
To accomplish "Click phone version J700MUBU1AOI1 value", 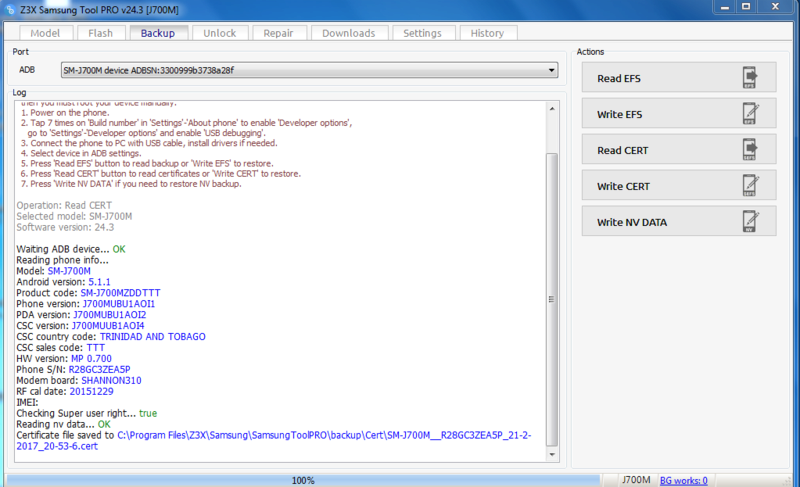I will 119,304.
